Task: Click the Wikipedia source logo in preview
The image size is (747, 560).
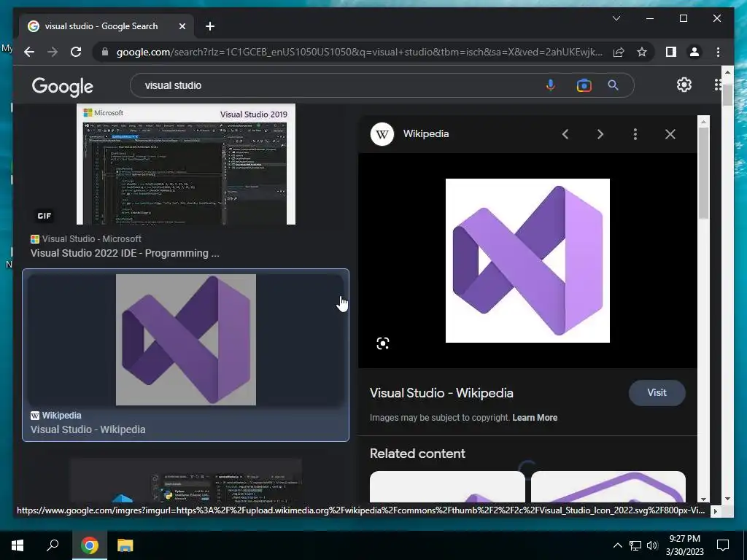Action: (382, 134)
